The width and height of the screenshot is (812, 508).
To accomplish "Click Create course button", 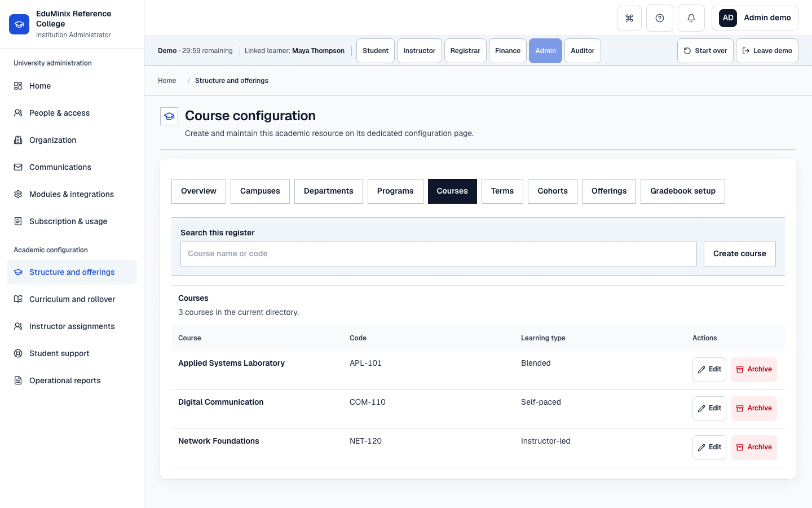I will 740,254.
